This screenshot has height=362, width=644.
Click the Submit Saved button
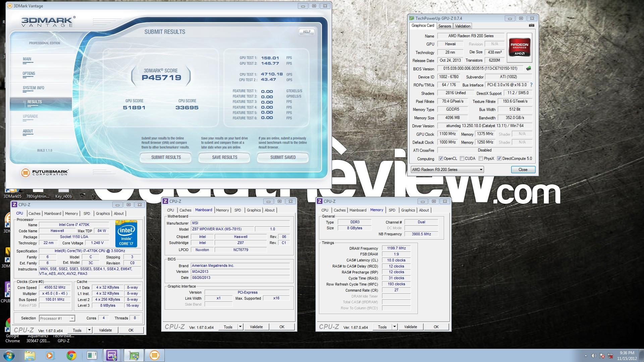click(x=283, y=157)
